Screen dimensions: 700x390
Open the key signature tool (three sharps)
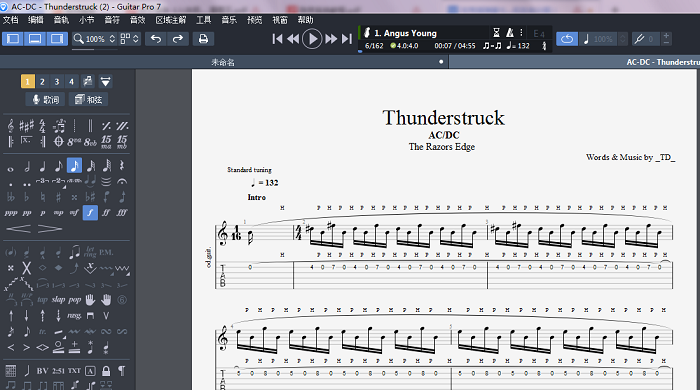click(26, 126)
